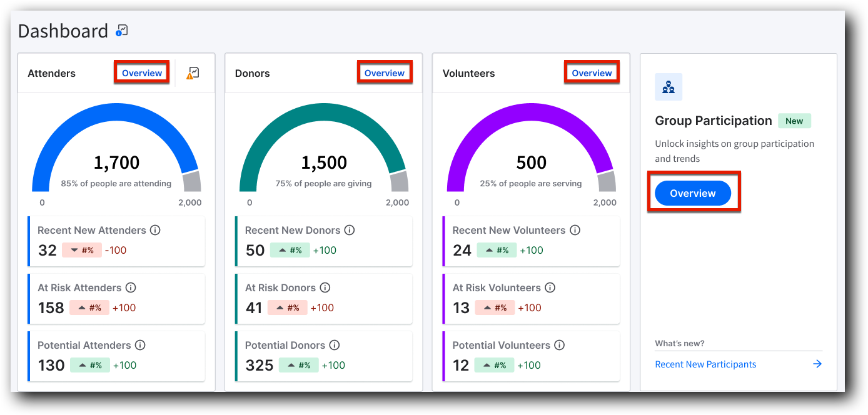Click the info report icon beside Dashboard title
The image size is (868, 415).
[x=122, y=29]
